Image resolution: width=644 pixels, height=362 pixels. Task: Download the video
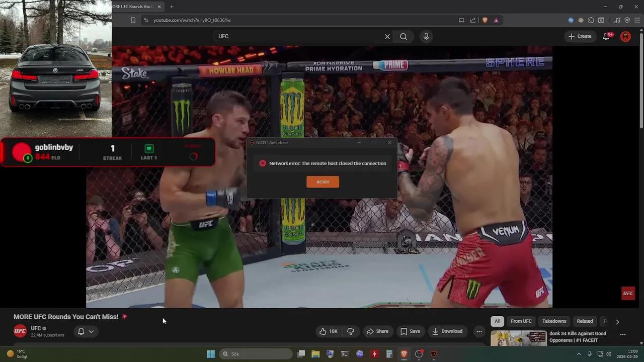click(x=447, y=331)
